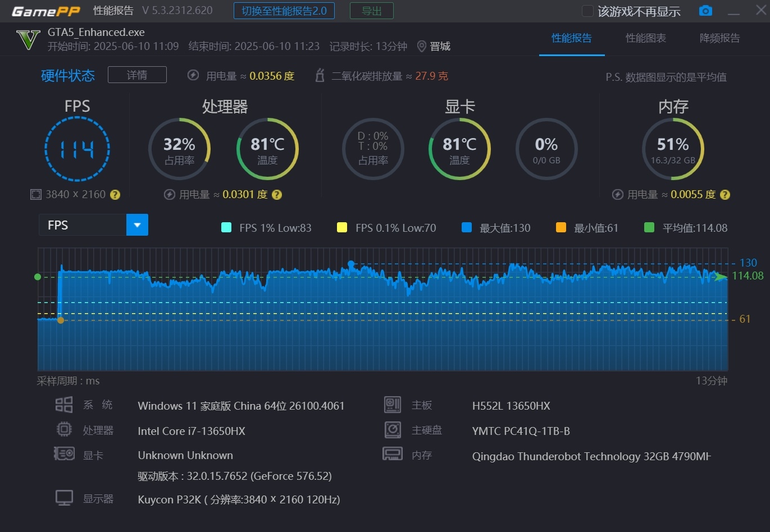Click the GTA5_Enhanced.exe process name
Image resolution: width=770 pixels, height=532 pixels.
(x=96, y=32)
